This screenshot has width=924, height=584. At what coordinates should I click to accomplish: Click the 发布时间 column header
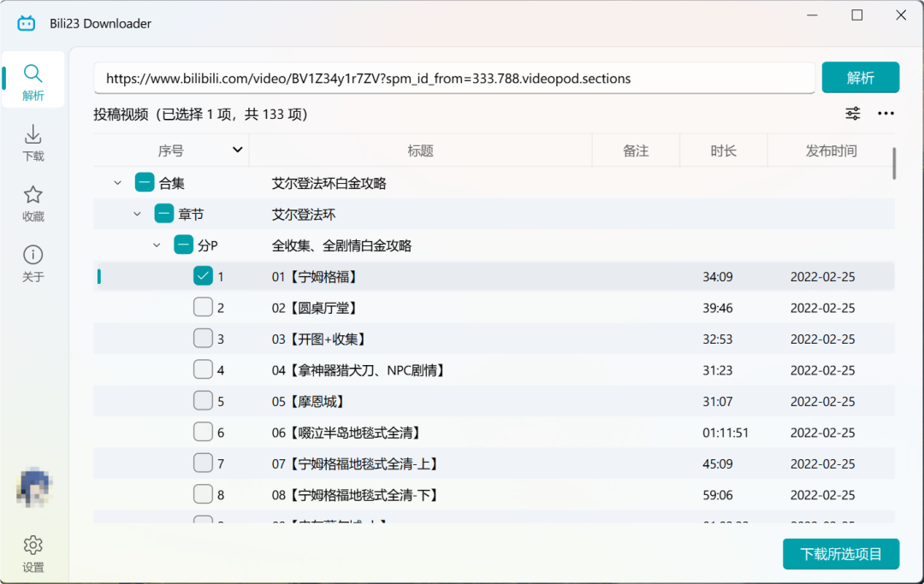[831, 150]
